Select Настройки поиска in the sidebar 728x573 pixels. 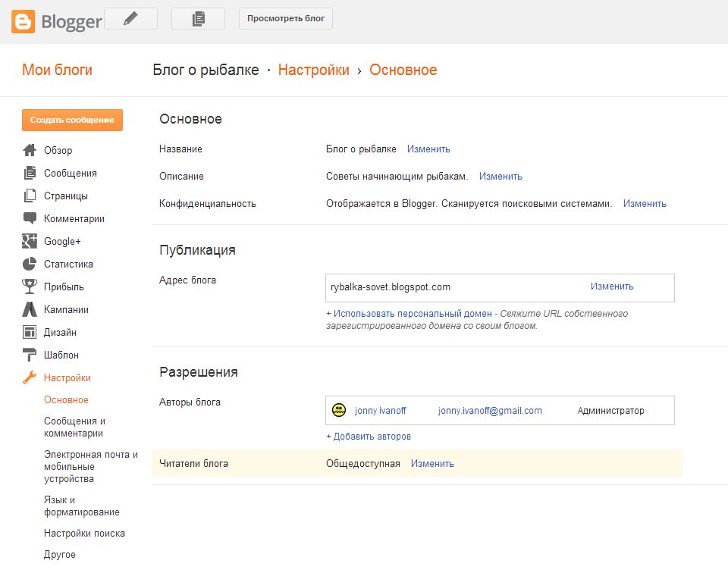pos(84,534)
